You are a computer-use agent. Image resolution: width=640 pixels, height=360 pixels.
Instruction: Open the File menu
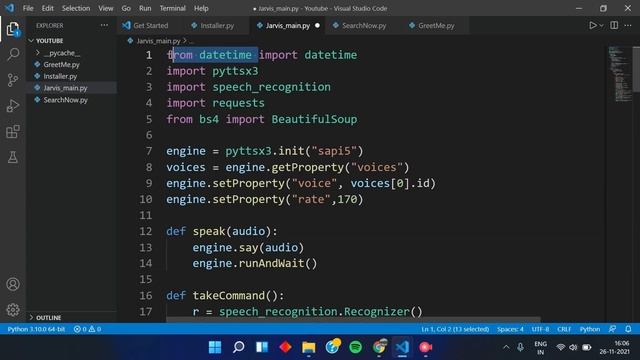28,8
